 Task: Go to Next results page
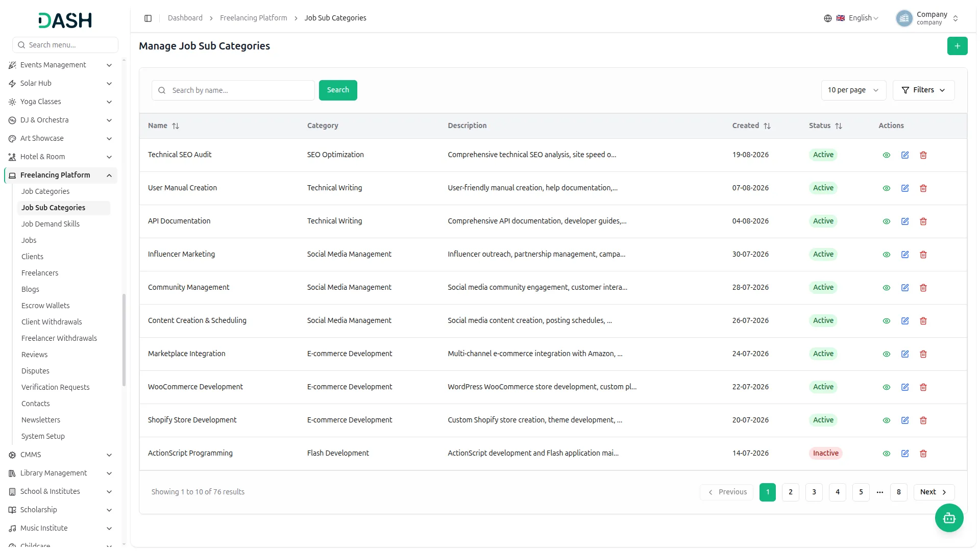pos(934,492)
